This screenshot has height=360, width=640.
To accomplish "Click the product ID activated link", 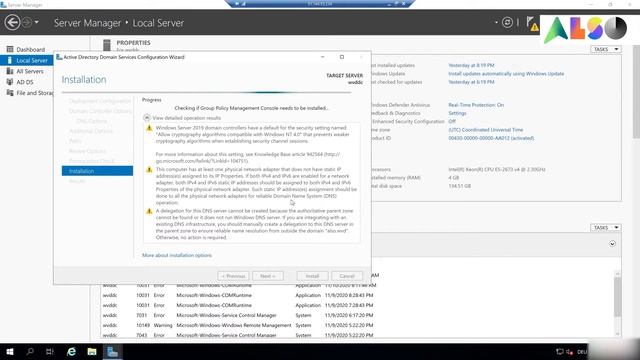I will (x=491, y=138).
